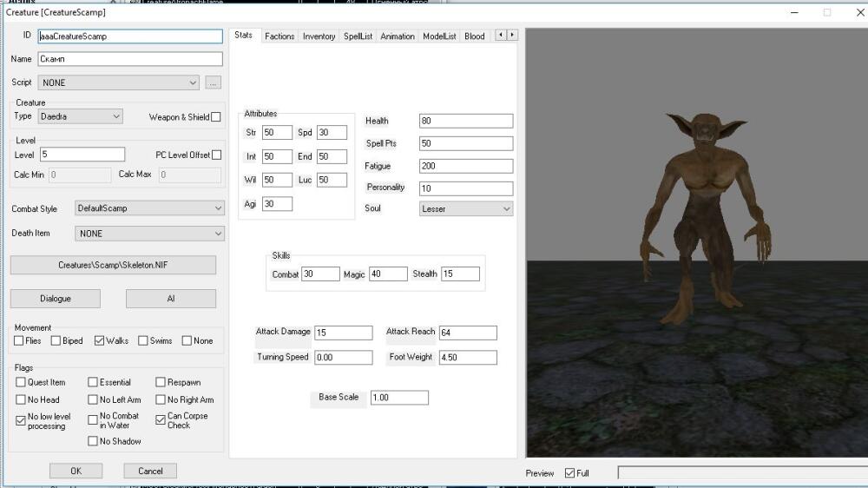Image resolution: width=868 pixels, height=488 pixels.
Task: Open the Animation tab
Action: pos(398,36)
